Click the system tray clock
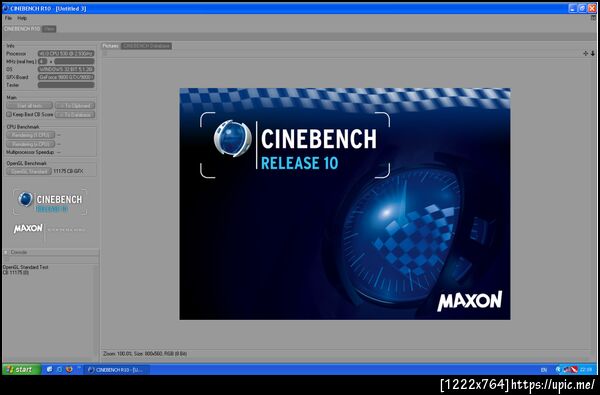This screenshot has width=600, height=395. click(x=586, y=369)
